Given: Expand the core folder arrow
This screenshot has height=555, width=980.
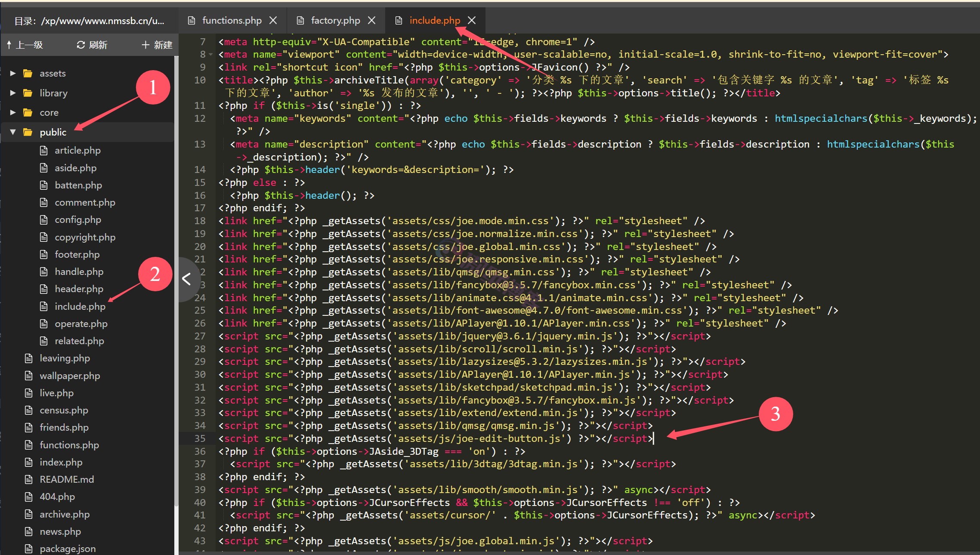Looking at the screenshot, I should pos(13,112).
